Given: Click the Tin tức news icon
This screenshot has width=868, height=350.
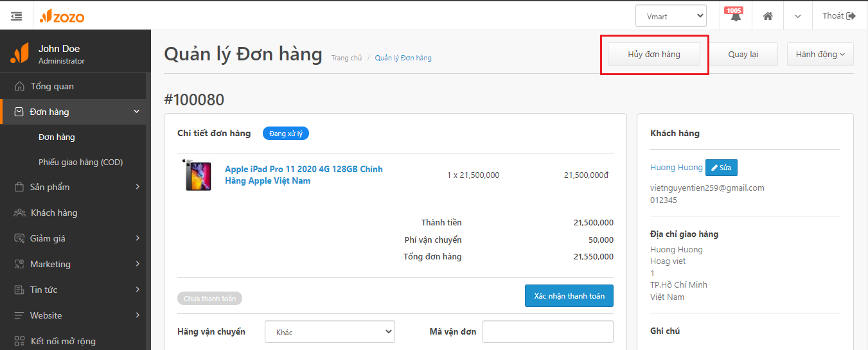Looking at the screenshot, I should [x=19, y=290].
